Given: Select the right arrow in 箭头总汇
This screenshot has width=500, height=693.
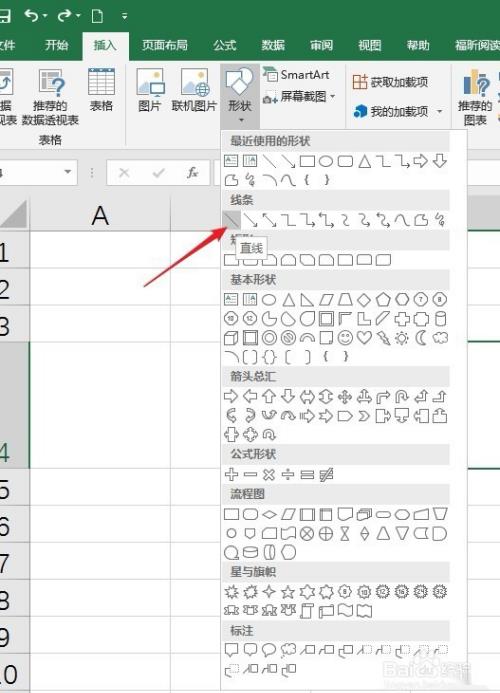Looking at the screenshot, I should [x=231, y=396].
